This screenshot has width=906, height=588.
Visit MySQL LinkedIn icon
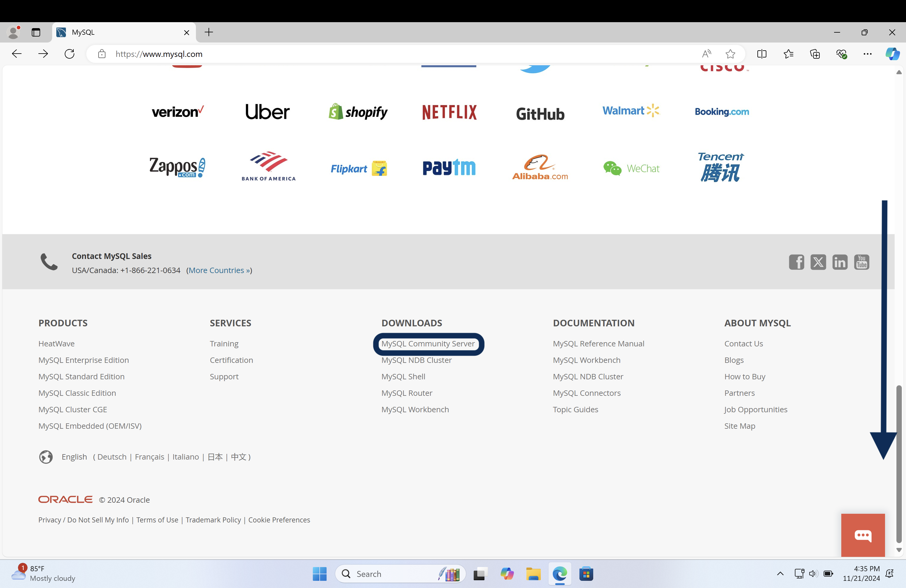[840, 262]
